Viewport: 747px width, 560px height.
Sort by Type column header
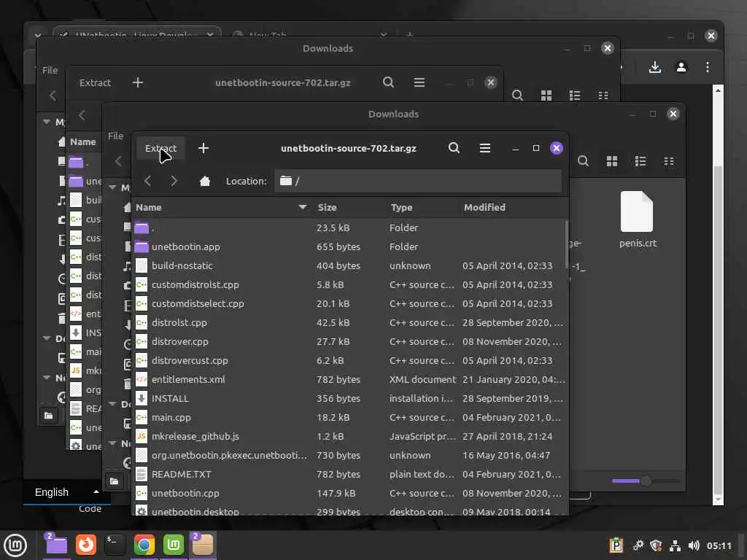tap(422, 207)
